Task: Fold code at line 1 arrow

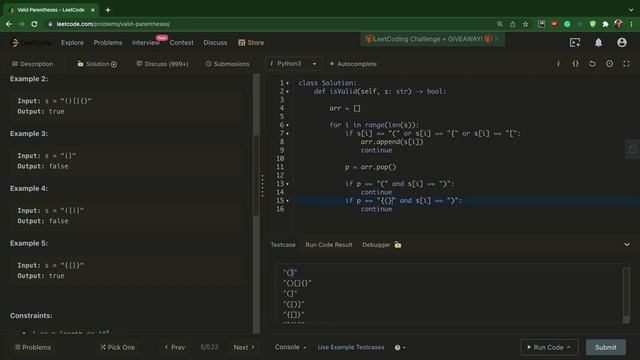Action: click(x=287, y=83)
